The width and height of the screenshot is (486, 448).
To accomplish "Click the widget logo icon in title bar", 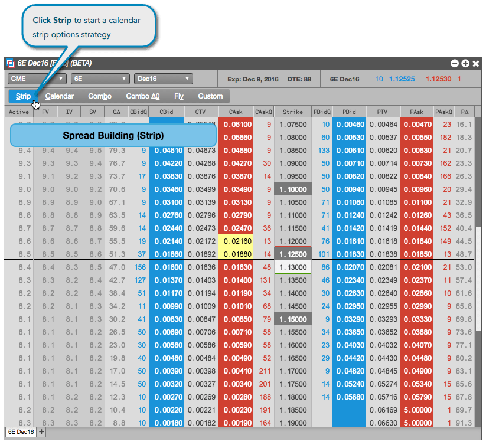I will pyautogui.click(x=11, y=63).
